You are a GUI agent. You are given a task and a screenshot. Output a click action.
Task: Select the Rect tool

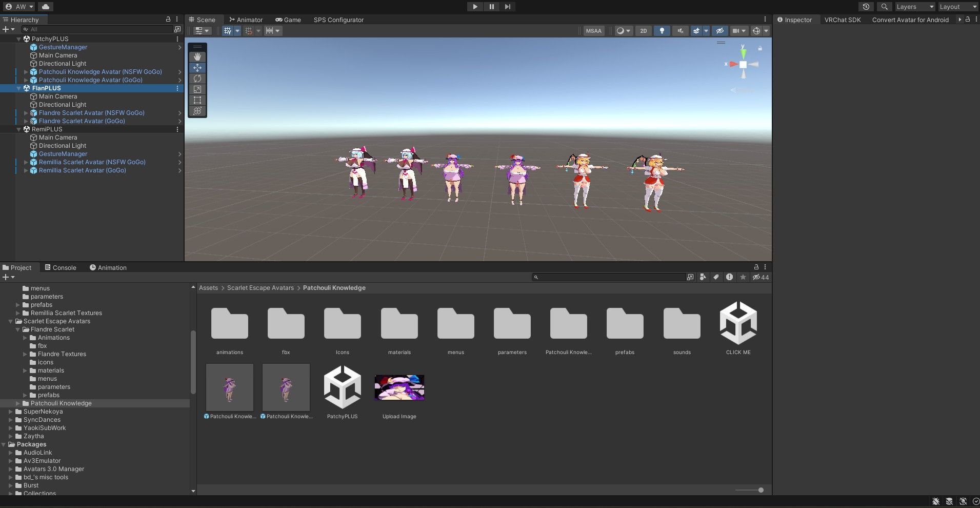point(197,100)
